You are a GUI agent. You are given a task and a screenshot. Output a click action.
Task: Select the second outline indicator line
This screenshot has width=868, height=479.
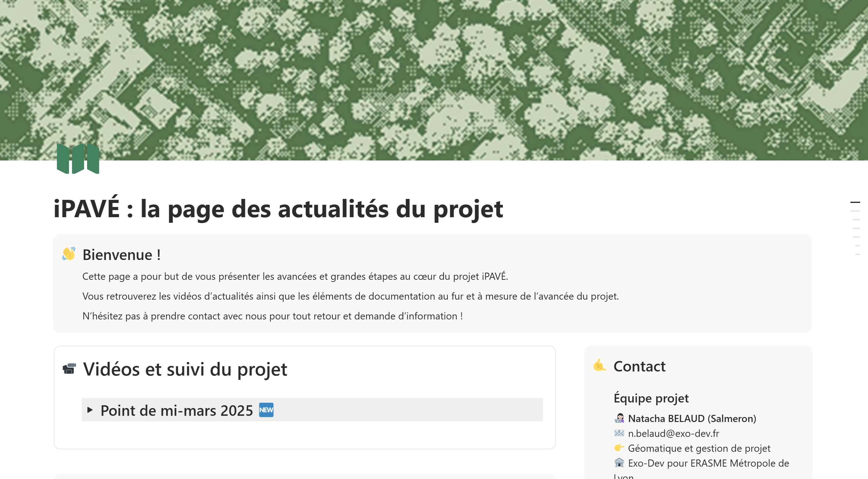855,211
